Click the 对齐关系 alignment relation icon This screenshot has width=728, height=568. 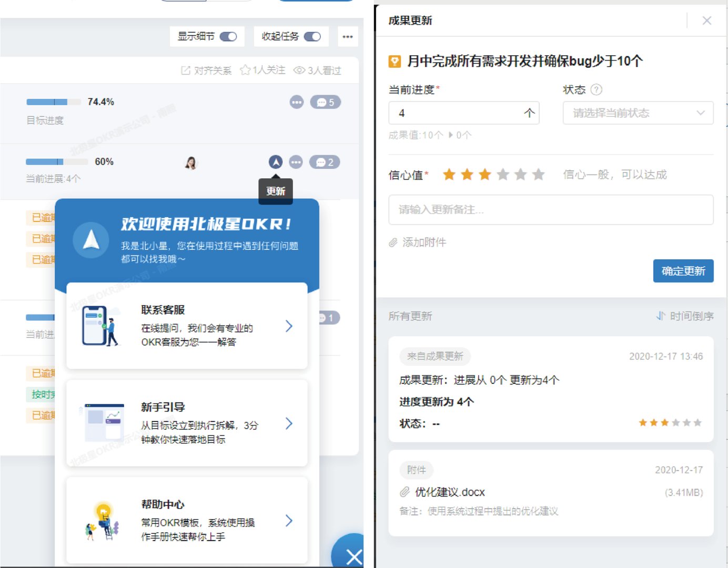tap(185, 69)
